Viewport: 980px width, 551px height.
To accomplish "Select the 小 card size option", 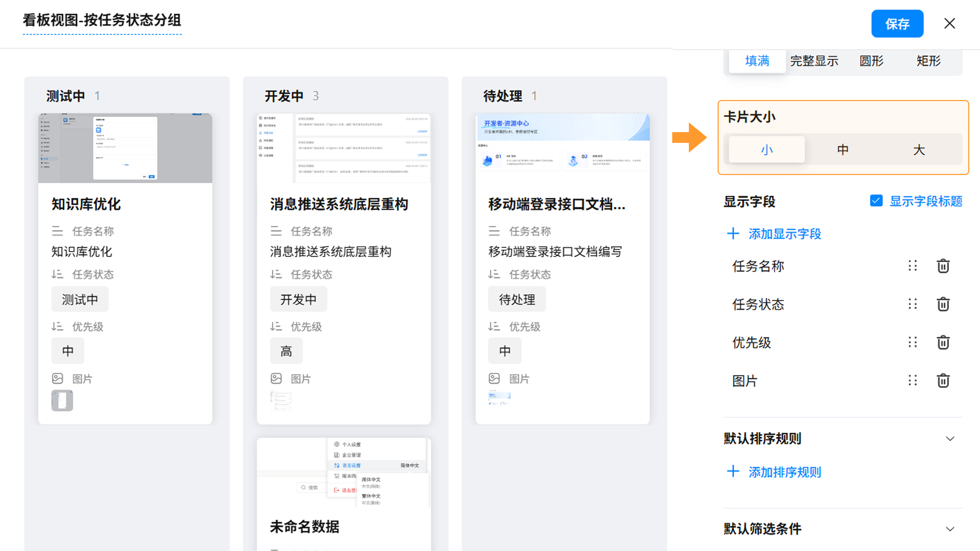I will coord(767,149).
